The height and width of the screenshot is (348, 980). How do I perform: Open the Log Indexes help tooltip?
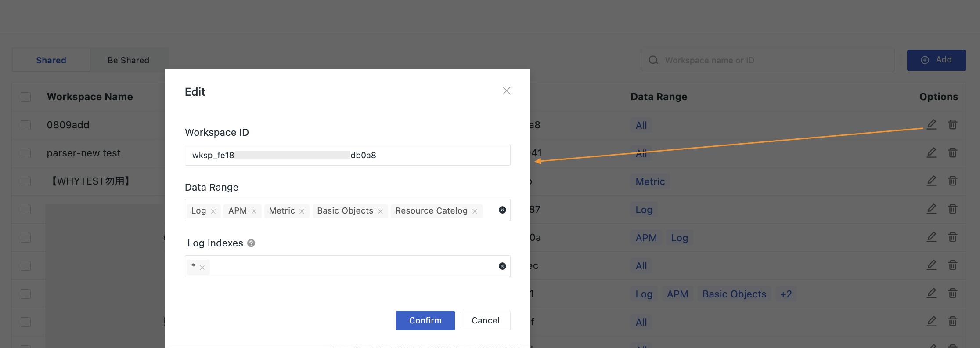pyautogui.click(x=251, y=243)
